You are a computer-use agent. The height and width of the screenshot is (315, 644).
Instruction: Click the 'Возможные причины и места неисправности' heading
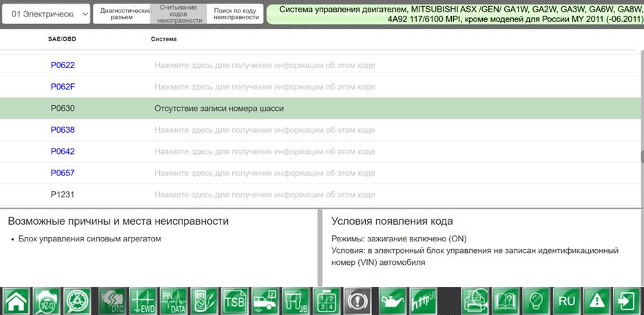click(118, 221)
